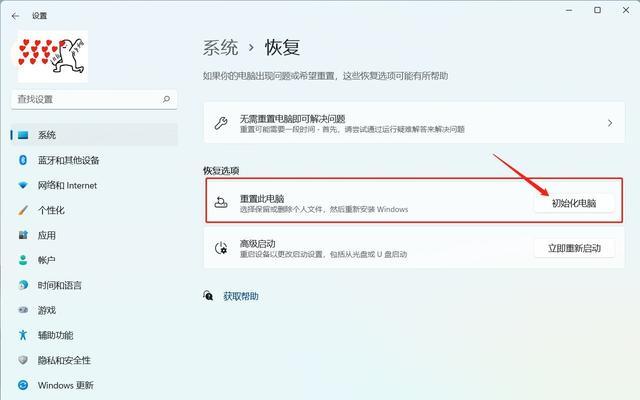Image resolution: width=640 pixels, height=400 pixels.
Task: Click the 应用 apps icon
Action: point(23,235)
